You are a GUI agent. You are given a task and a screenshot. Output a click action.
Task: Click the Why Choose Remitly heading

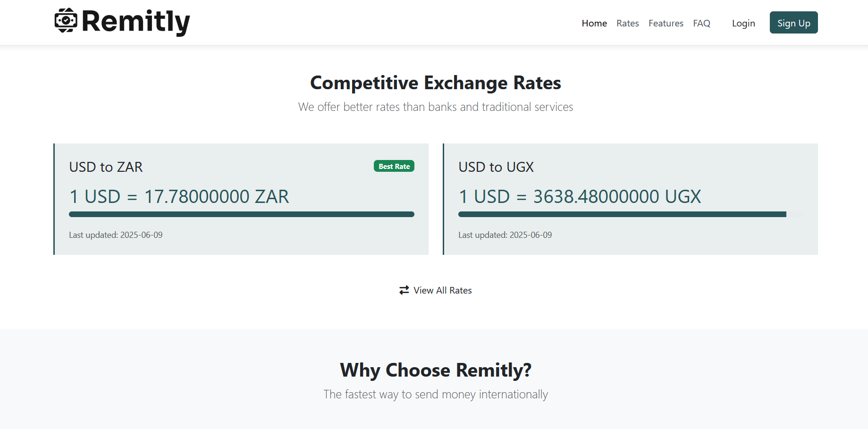436,370
